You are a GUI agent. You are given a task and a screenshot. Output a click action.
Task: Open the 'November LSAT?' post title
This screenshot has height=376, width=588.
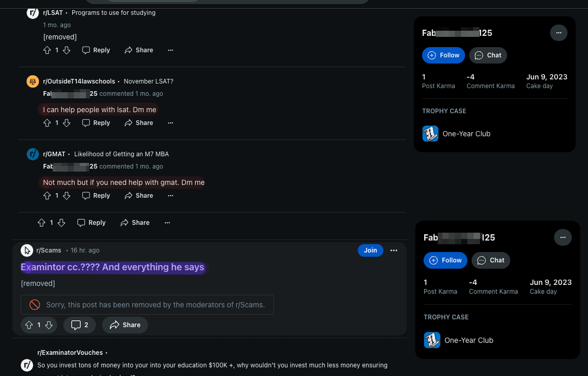point(149,81)
